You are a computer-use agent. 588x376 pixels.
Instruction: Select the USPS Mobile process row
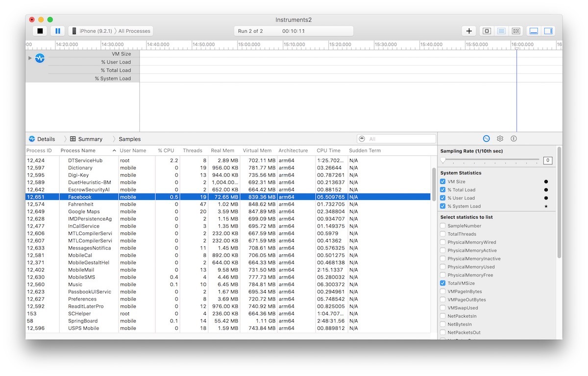(x=228, y=328)
